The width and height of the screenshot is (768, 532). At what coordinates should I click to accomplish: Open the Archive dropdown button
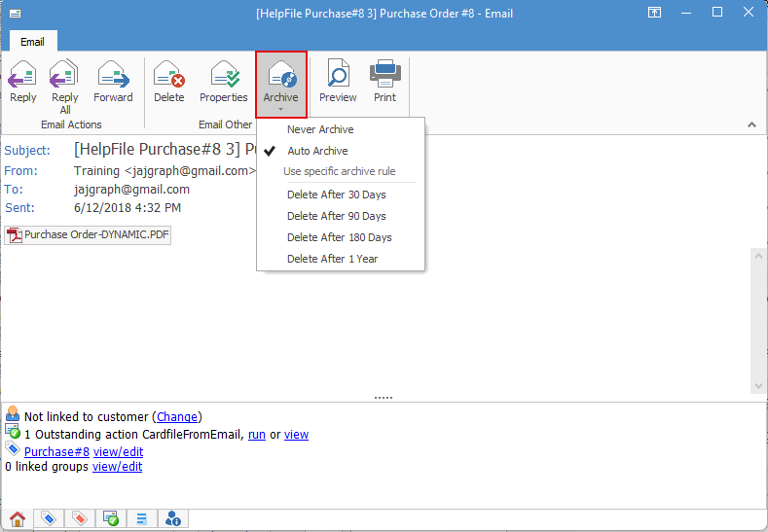click(281, 86)
